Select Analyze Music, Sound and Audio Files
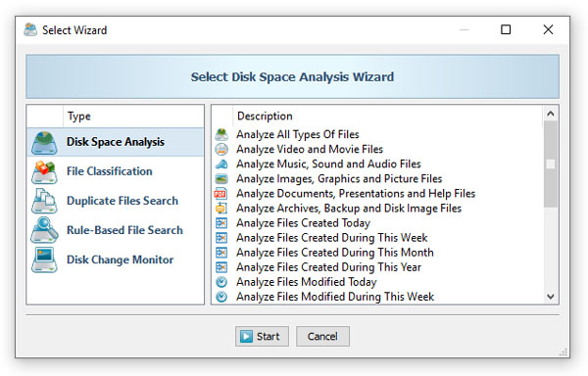 coord(377,164)
